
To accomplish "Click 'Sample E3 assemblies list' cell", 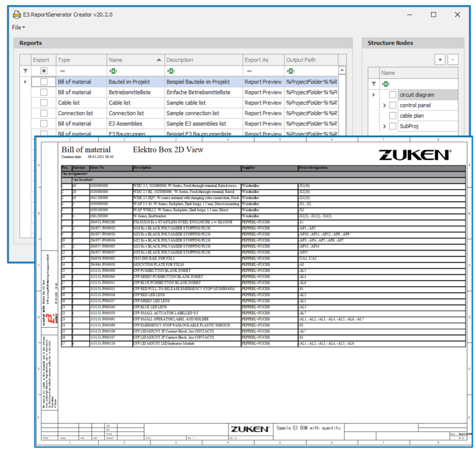I will pyautogui.click(x=204, y=124).
